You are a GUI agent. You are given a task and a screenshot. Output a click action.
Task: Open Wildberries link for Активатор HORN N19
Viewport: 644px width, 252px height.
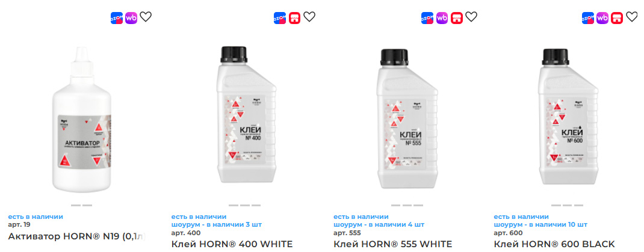tap(131, 18)
